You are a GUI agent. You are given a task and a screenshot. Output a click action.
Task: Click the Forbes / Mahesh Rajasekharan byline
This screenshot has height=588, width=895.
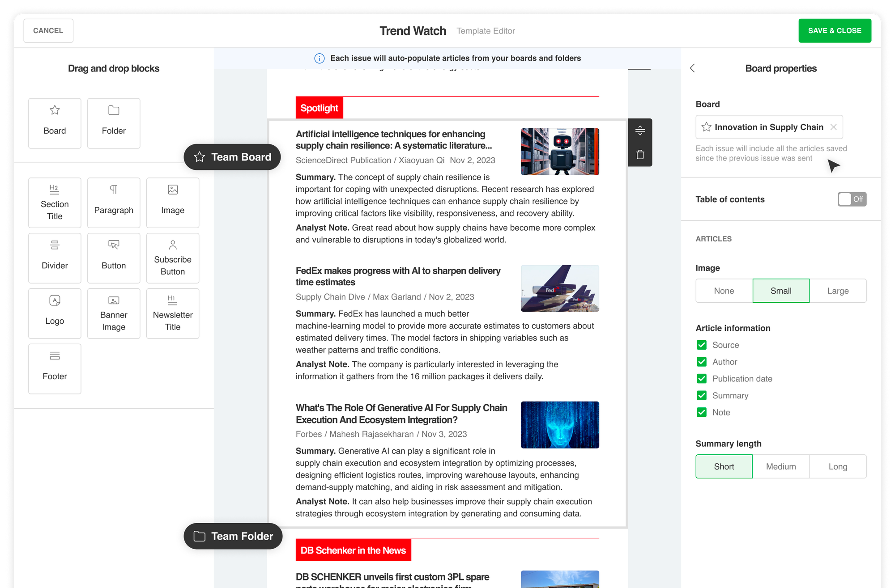(x=381, y=434)
